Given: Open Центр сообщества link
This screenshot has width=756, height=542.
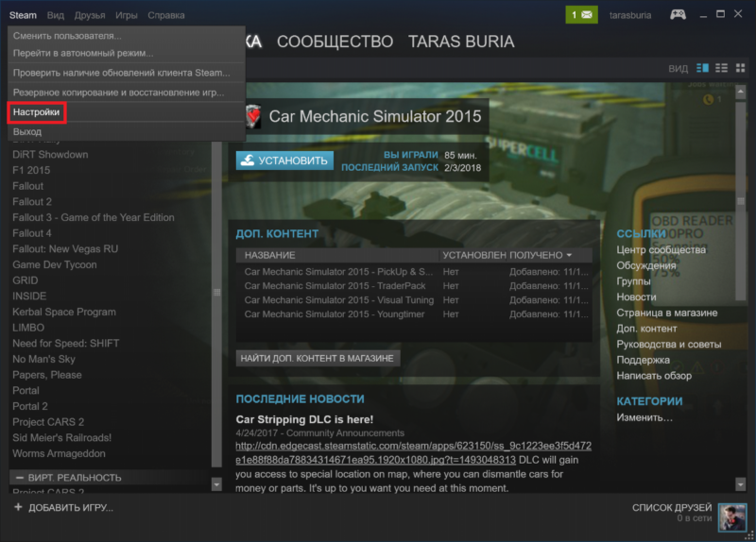Looking at the screenshot, I should point(661,249).
